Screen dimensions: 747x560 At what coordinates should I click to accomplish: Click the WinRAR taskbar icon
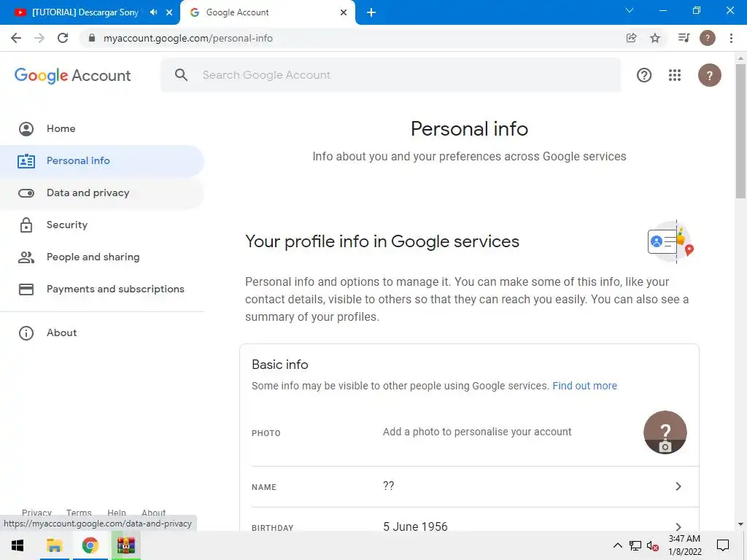pyautogui.click(x=125, y=545)
